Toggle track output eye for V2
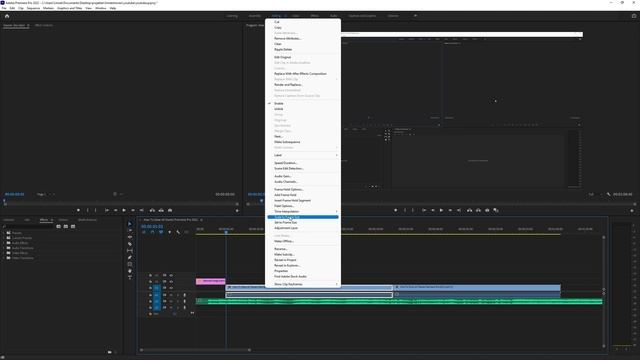Viewport: 640px width, 360px height. pyautogui.click(x=171, y=282)
